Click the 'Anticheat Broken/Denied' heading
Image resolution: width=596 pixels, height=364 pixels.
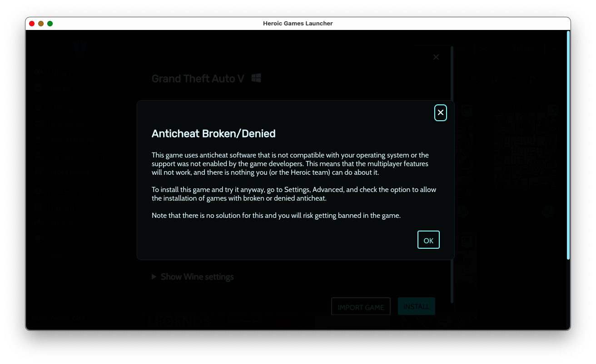[x=214, y=134]
